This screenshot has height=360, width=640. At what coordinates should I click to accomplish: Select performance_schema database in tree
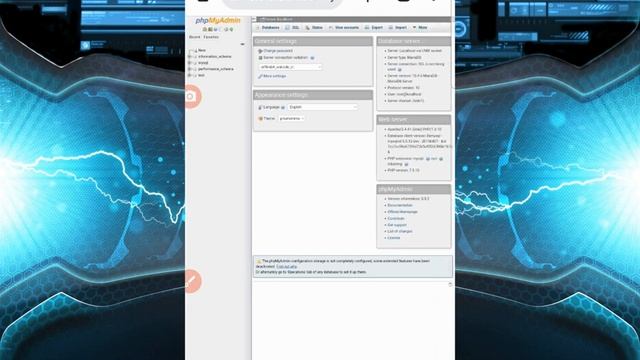(x=216, y=69)
